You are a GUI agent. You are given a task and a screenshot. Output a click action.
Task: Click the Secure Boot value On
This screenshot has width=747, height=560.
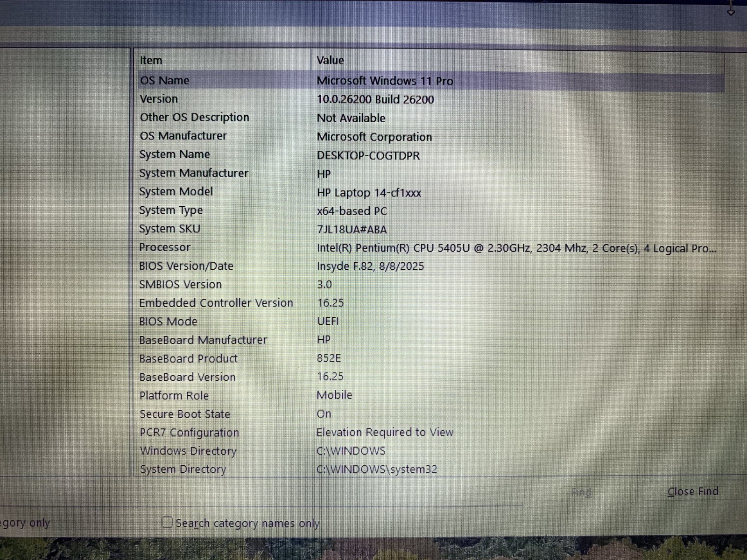pyautogui.click(x=324, y=413)
